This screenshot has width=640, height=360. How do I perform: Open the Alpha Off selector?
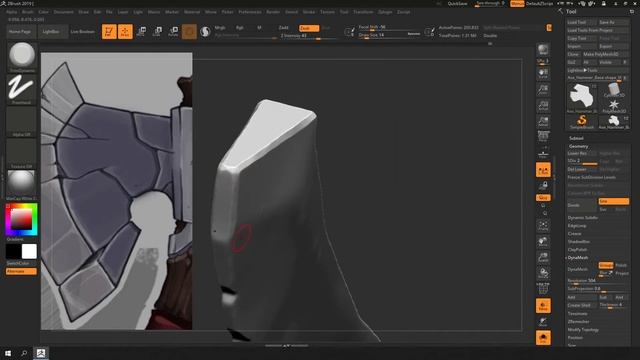22,121
